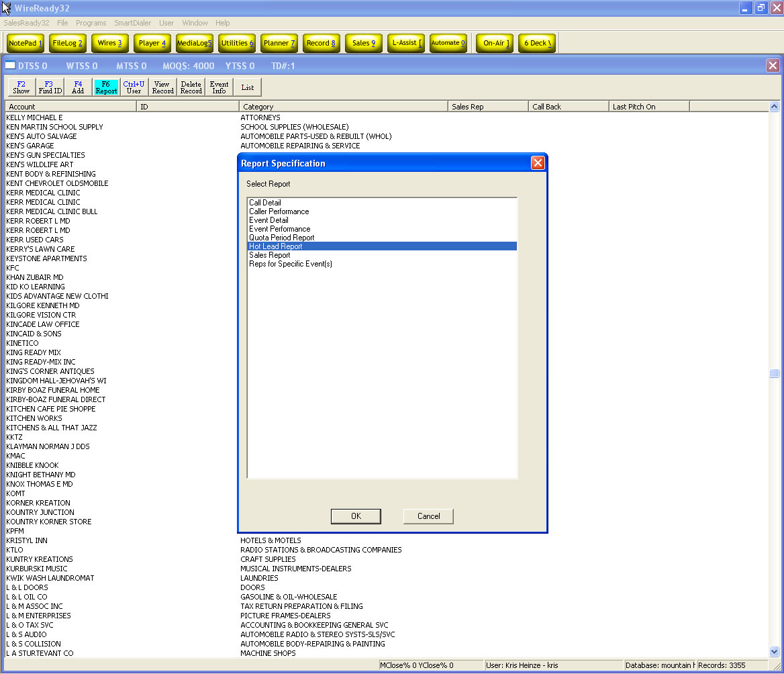Click the vertical scrollbar thumb
The width and height of the screenshot is (784, 674).
tap(774, 373)
